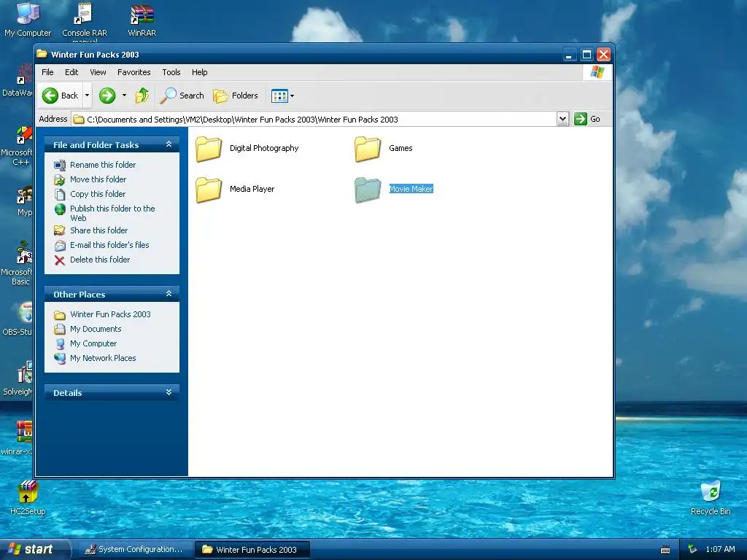
Task: Open the View menu
Action: click(x=98, y=72)
